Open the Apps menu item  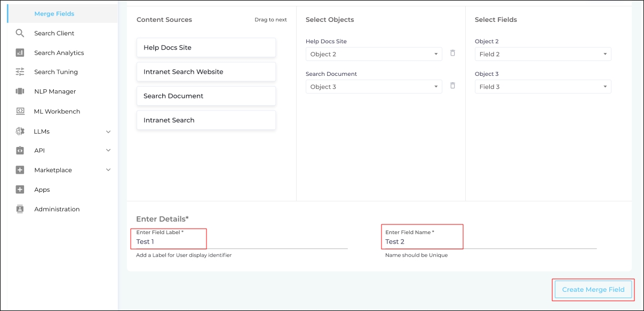(x=42, y=190)
